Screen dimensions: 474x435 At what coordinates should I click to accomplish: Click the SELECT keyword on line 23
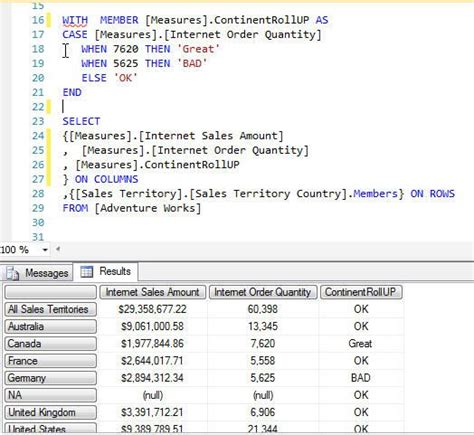[x=81, y=121]
